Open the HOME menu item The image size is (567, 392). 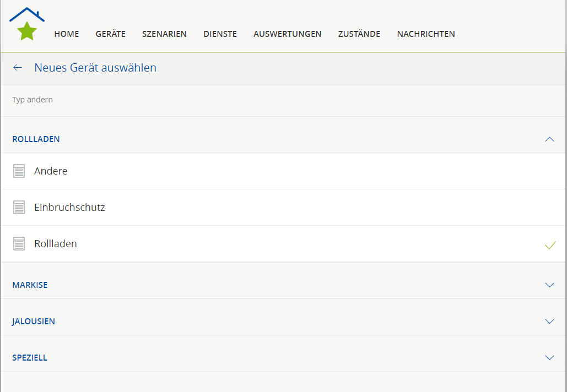point(67,34)
